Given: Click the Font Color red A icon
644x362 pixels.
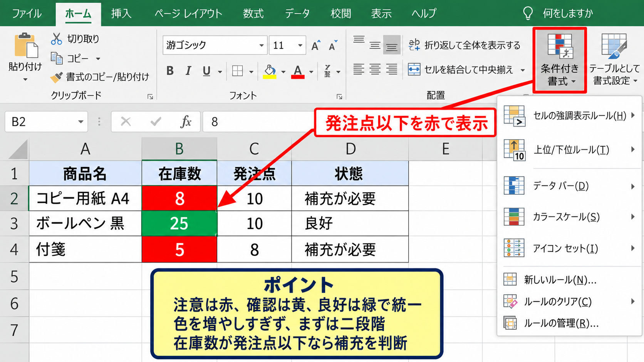Looking at the screenshot, I should pos(298,71).
